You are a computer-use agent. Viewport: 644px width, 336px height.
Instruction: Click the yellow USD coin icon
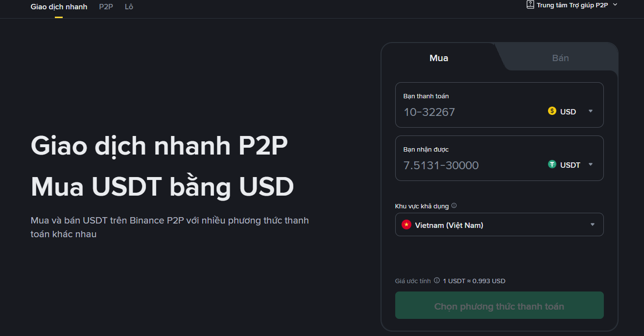pyautogui.click(x=552, y=111)
